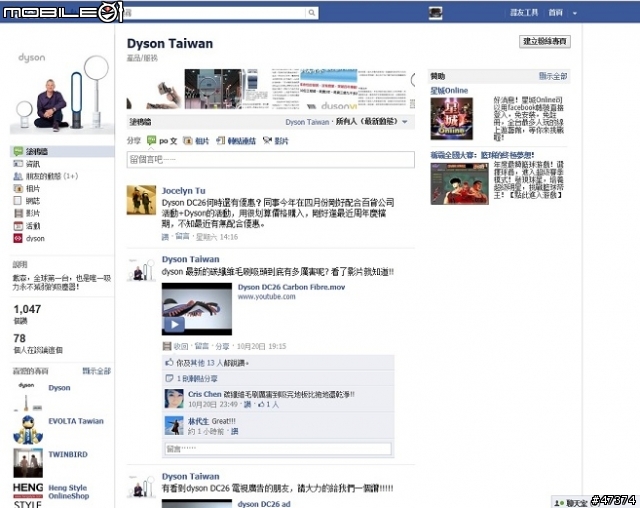Viewport: 640px width, 508px height.
Task: Click the comment input box under post
Action: pos(278,449)
